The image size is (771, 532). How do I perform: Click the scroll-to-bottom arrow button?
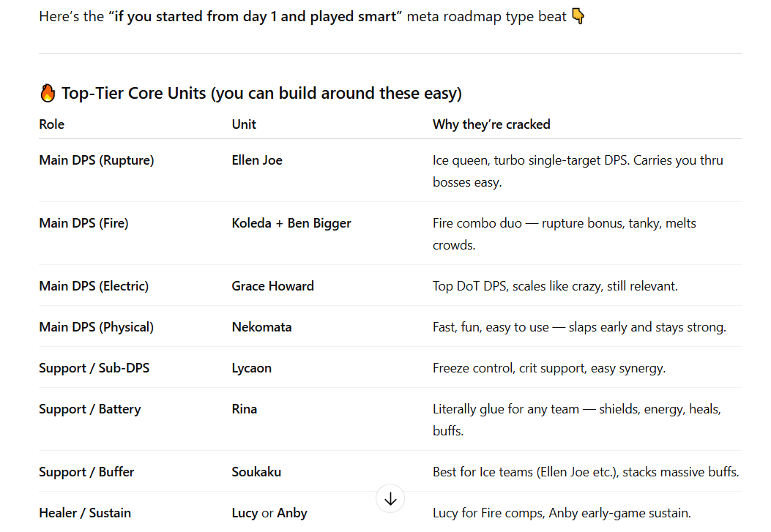pos(390,499)
